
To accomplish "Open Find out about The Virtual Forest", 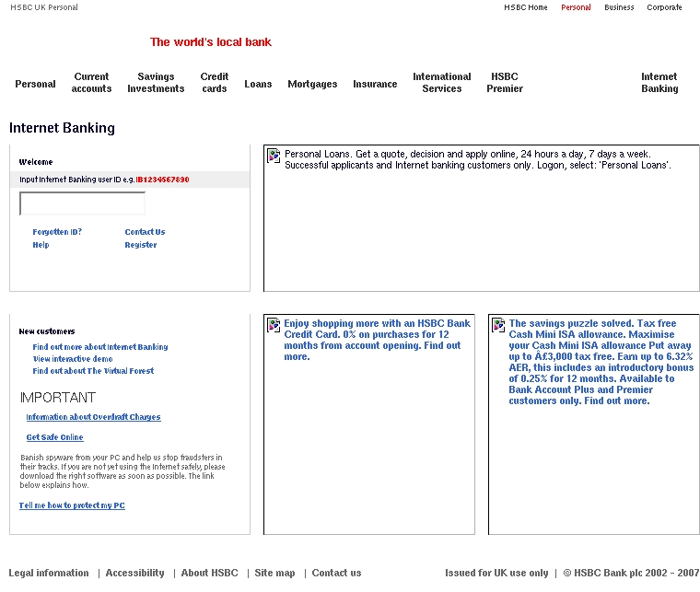I will point(93,371).
